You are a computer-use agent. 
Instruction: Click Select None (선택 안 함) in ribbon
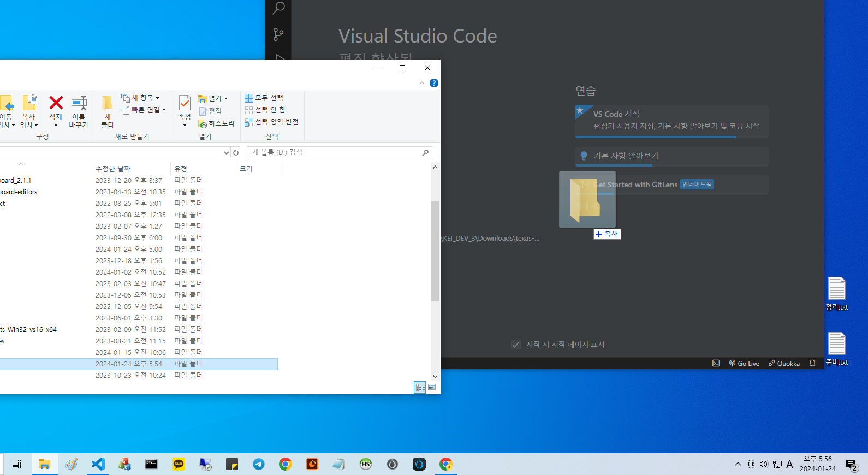pos(265,110)
